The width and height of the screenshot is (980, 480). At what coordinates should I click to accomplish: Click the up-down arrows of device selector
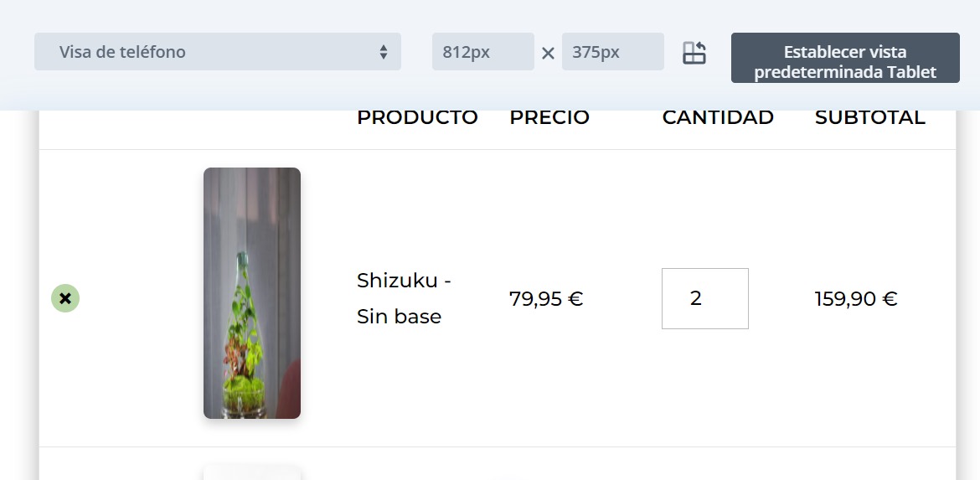(x=383, y=52)
